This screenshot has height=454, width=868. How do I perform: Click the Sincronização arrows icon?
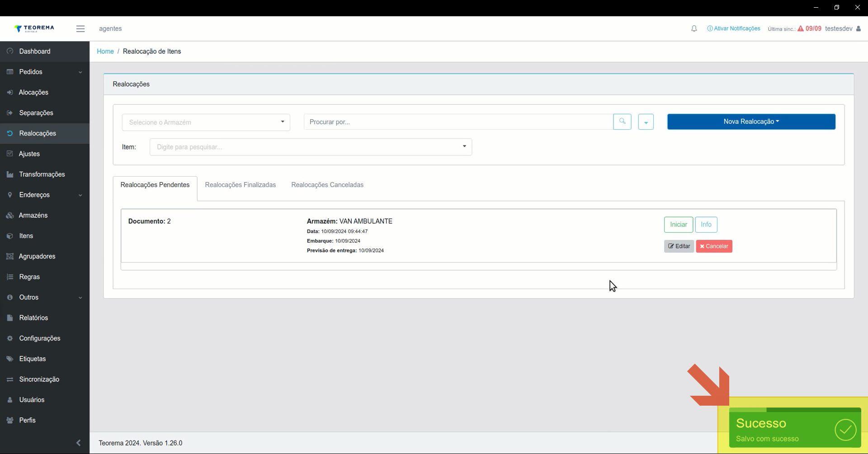pyautogui.click(x=10, y=379)
